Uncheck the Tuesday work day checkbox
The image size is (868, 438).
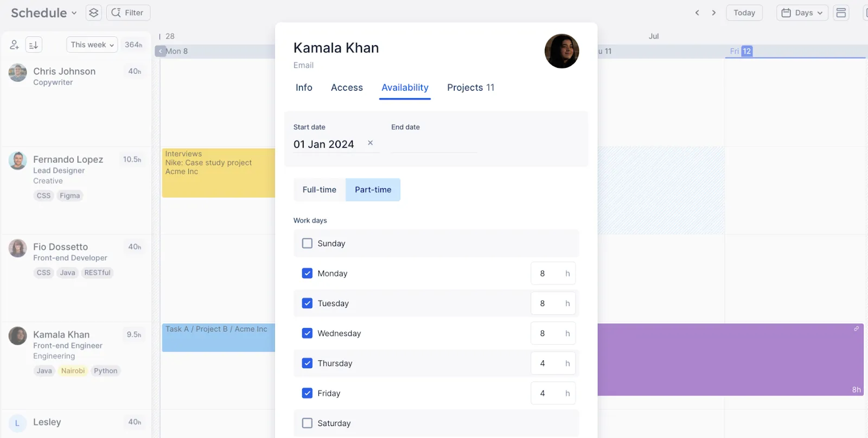coord(307,303)
